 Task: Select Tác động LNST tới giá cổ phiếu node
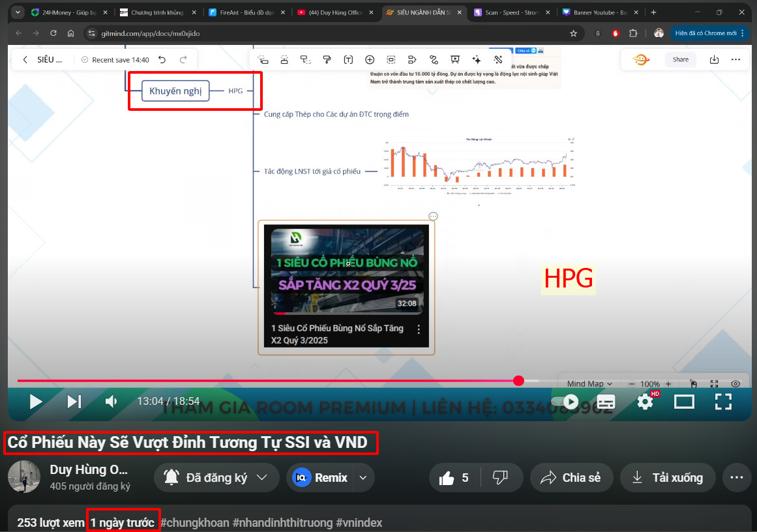click(312, 171)
